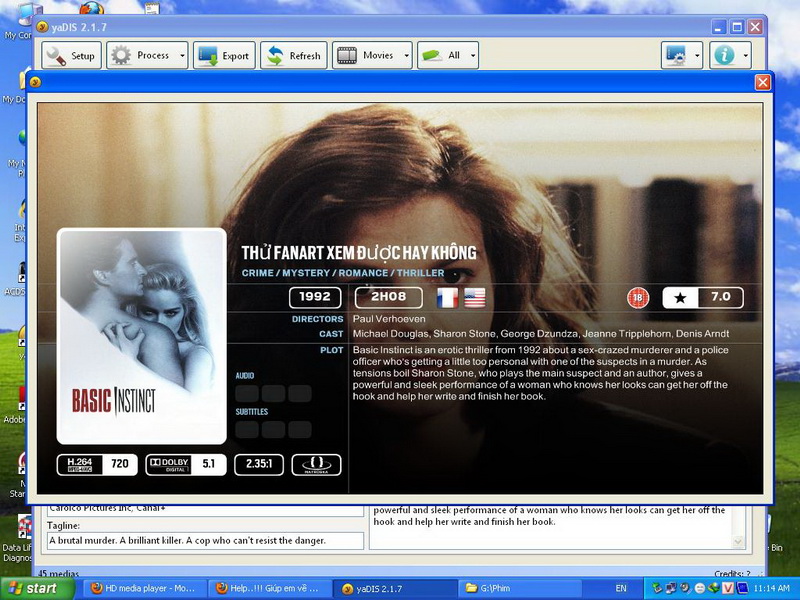The height and width of the screenshot is (600, 800).
Task: Open the Windows Start menu
Action: tap(37, 588)
